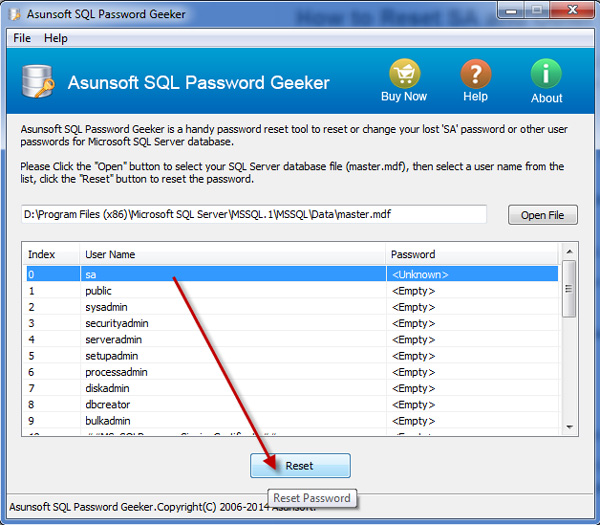Click the user list scrollbar down arrow
The height and width of the screenshot is (525, 600).
(569, 427)
